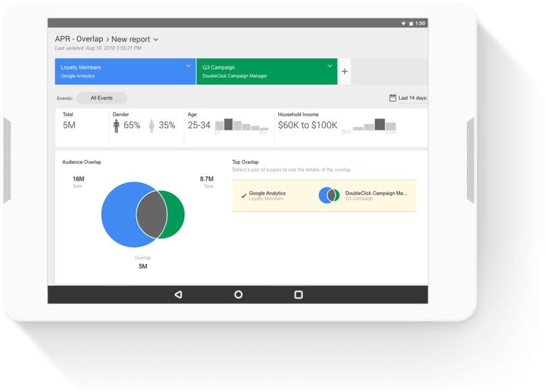Click the battery icon in the status bar
Image resolution: width=546 pixels, height=392 pixels.
[x=411, y=23]
